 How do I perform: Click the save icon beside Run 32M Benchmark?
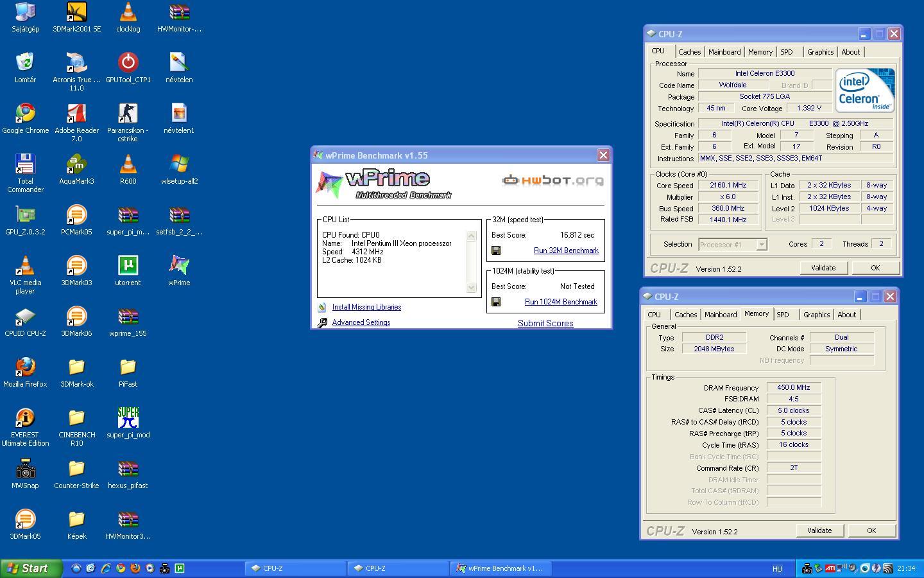[496, 250]
